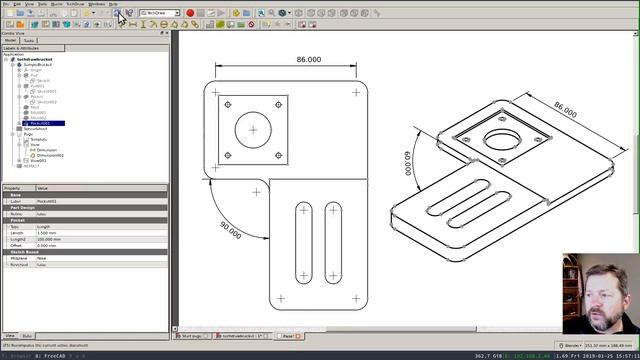640x360 pixels.
Task: Open the Undo history dropdown arrow
Action: [x=93, y=13]
